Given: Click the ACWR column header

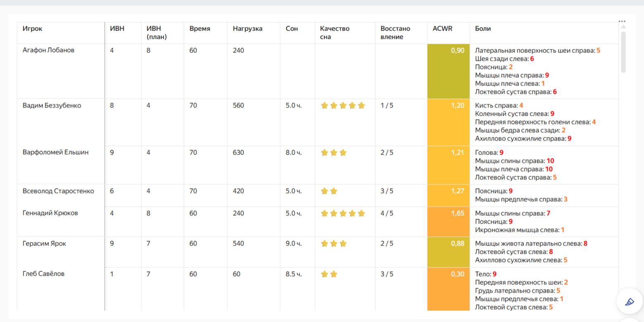Looking at the screenshot, I should tap(442, 29).
